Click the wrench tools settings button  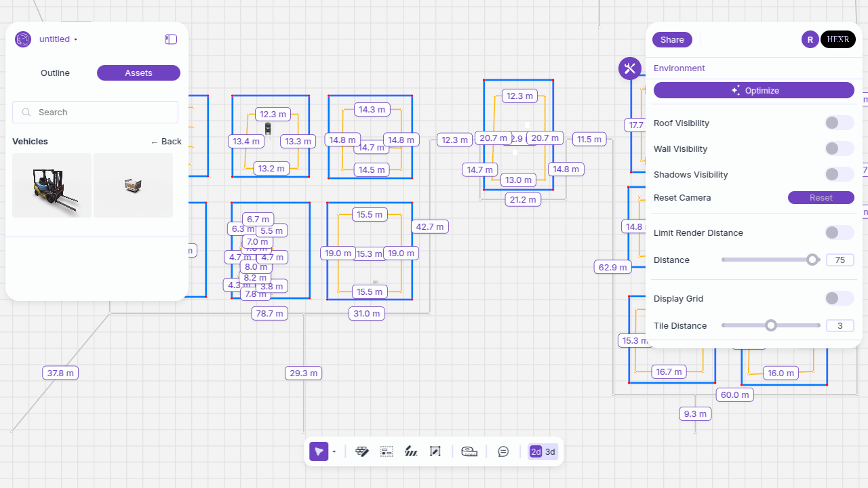(x=630, y=68)
